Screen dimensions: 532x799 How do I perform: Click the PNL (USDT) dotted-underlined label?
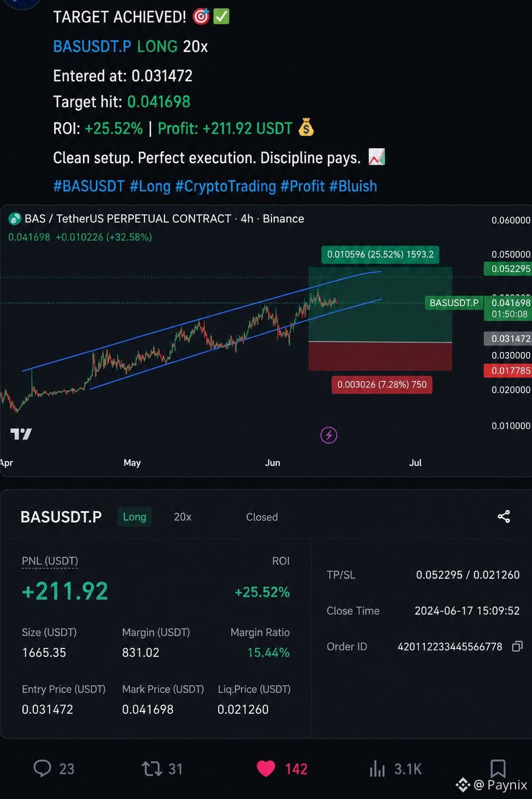coord(50,561)
